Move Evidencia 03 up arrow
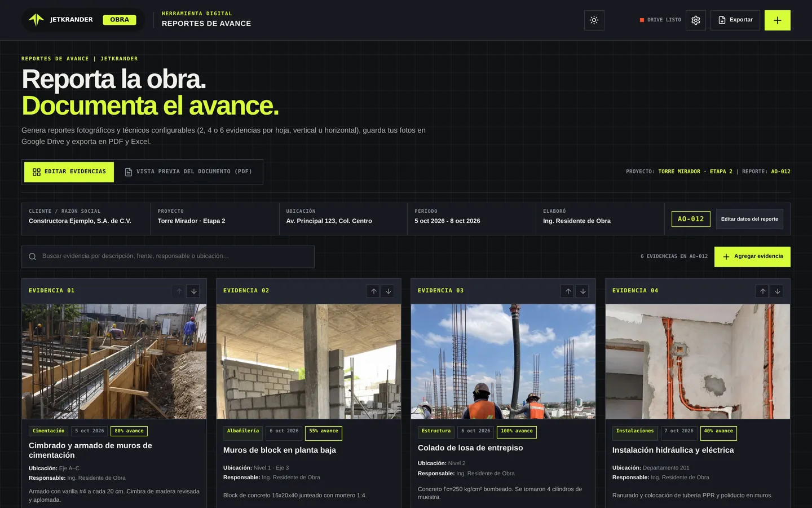Screen dimensions: 812x508 [x=568, y=291]
